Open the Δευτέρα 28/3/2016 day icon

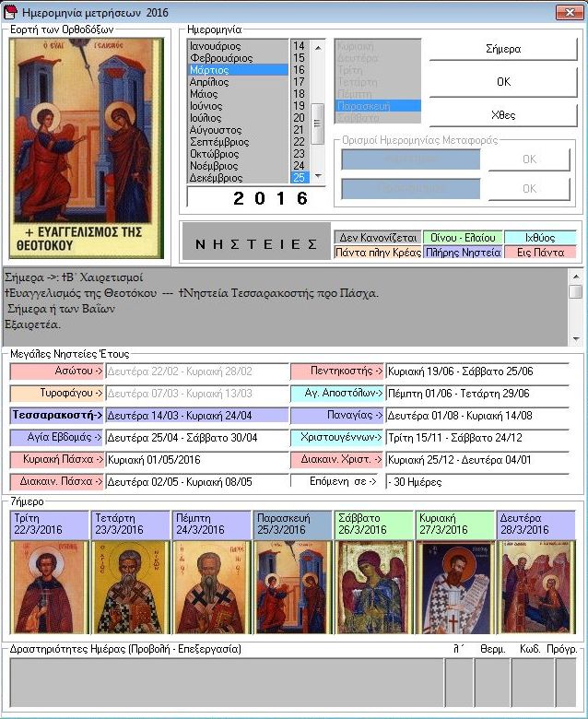535,587
